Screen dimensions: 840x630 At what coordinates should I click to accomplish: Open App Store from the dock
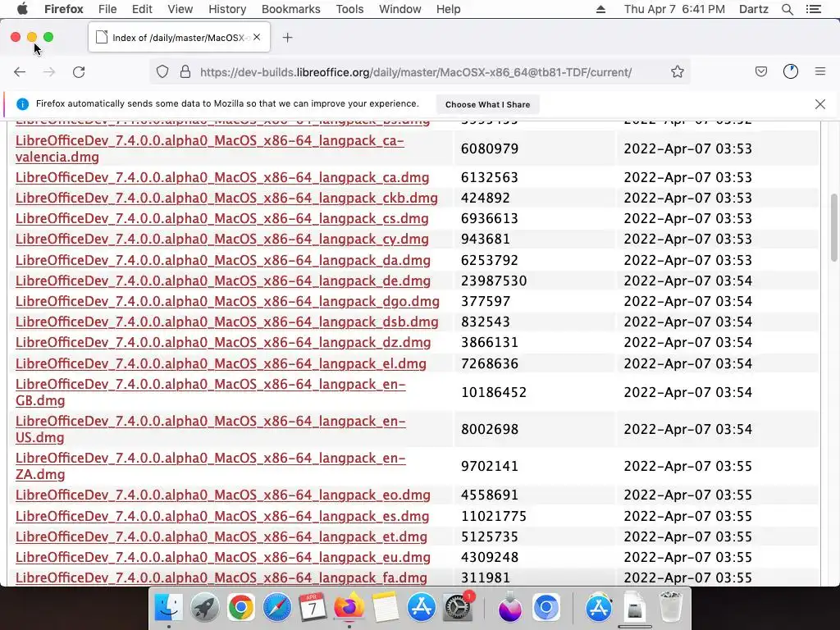click(x=421, y=608)
